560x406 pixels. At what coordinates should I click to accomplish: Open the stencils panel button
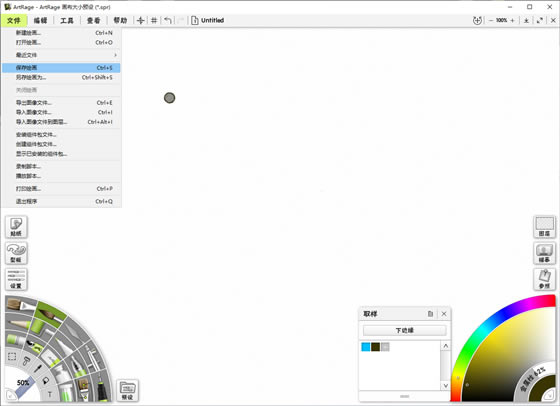point(16,253)
